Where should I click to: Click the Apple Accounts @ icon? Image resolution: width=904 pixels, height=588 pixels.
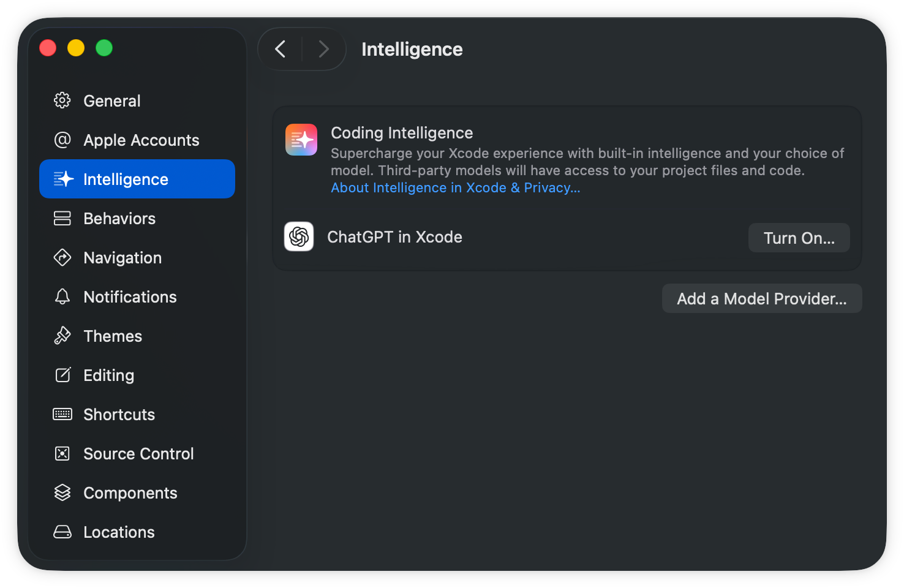[62, 140]
